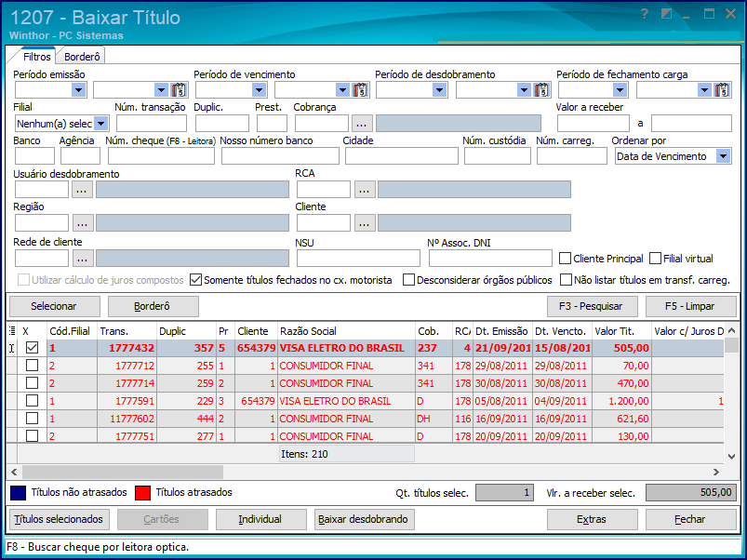Sort by the Razão Social column header

(346, 331)
